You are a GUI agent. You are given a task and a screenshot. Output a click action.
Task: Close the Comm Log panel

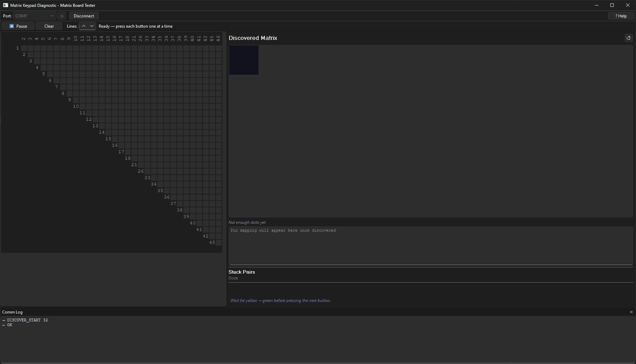(631, 312)
